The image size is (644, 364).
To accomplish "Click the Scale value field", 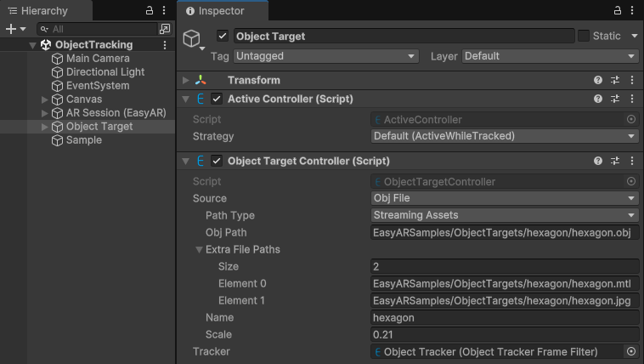I will [505, 334].
